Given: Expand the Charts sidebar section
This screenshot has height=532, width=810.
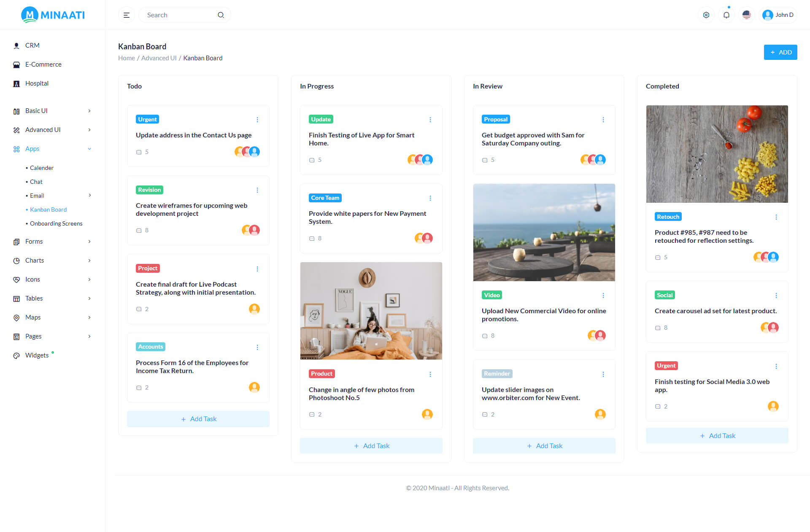Looking at the screenshot, I should (34, 260).
